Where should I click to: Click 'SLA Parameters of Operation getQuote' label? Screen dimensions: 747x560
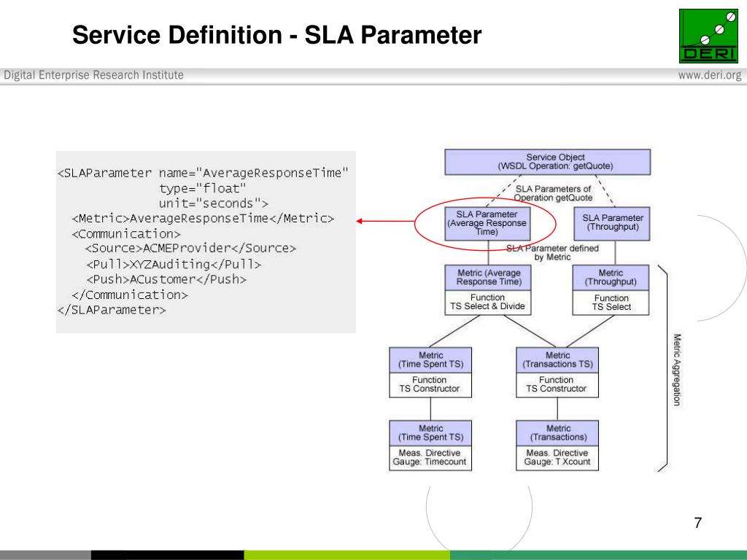pyautogui.click(x=553, y=193)
